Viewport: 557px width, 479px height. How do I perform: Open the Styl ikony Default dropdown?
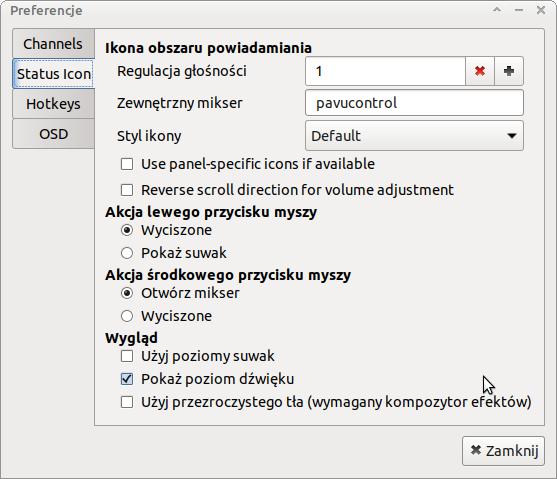pyautogui.click(x=414, y=136)
